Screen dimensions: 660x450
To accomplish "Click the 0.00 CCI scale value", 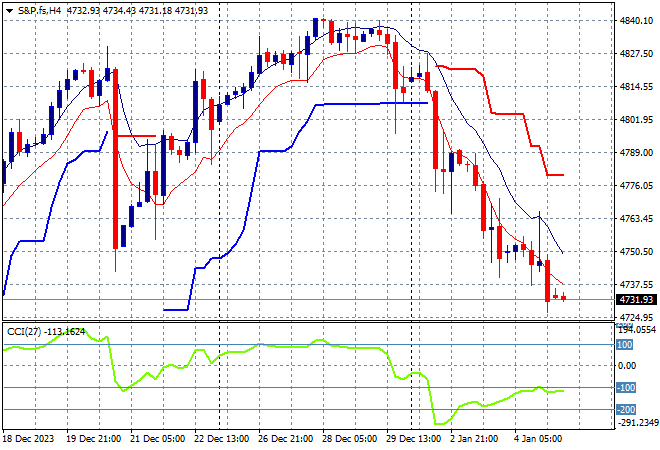I will click(x=627, y=365).
